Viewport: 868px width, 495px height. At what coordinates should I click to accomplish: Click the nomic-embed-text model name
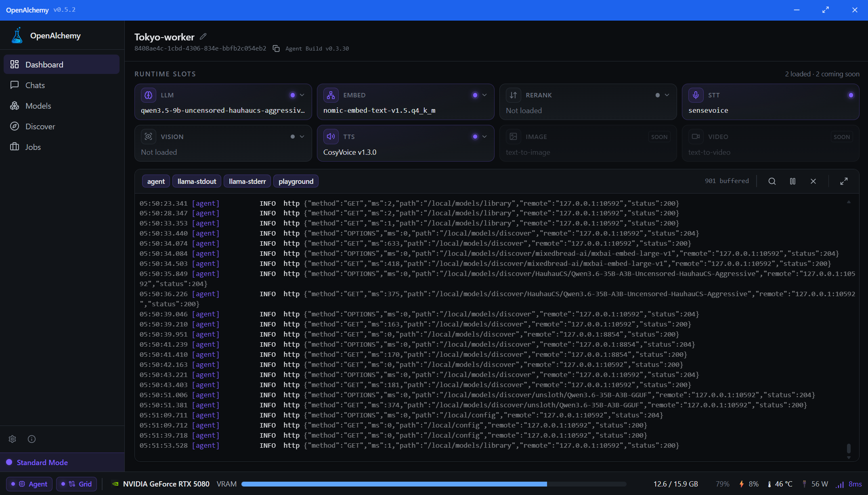point(379,110)
